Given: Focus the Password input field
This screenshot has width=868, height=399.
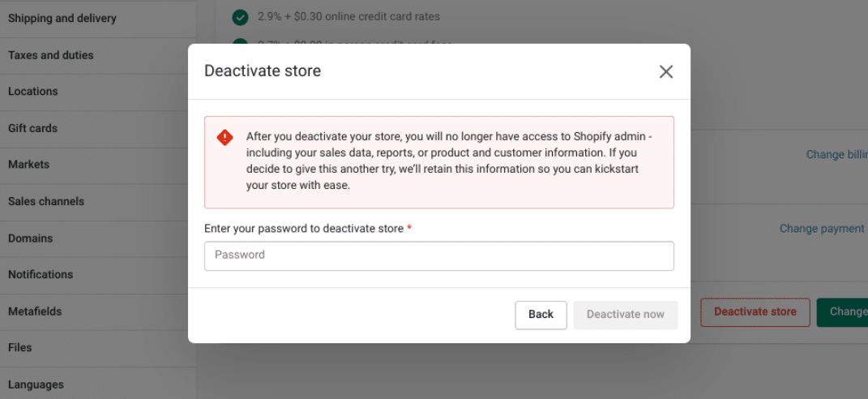Looking at the screenshot, I should coord(438,255).
